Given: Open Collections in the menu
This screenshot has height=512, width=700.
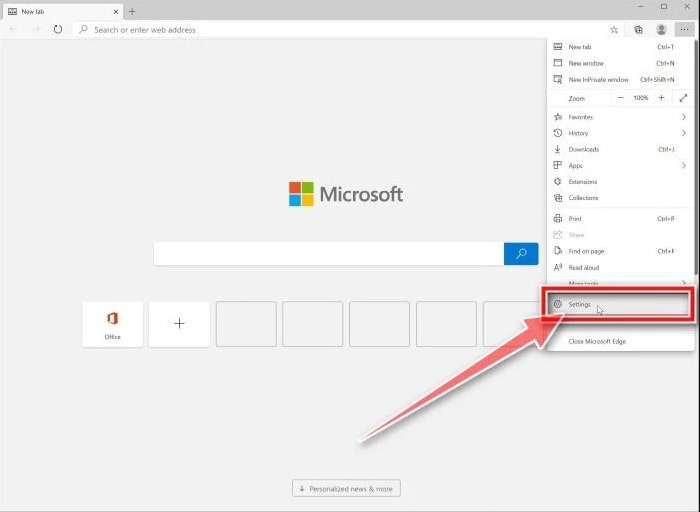Looking at the screenshot, I should tap(621, 198).
